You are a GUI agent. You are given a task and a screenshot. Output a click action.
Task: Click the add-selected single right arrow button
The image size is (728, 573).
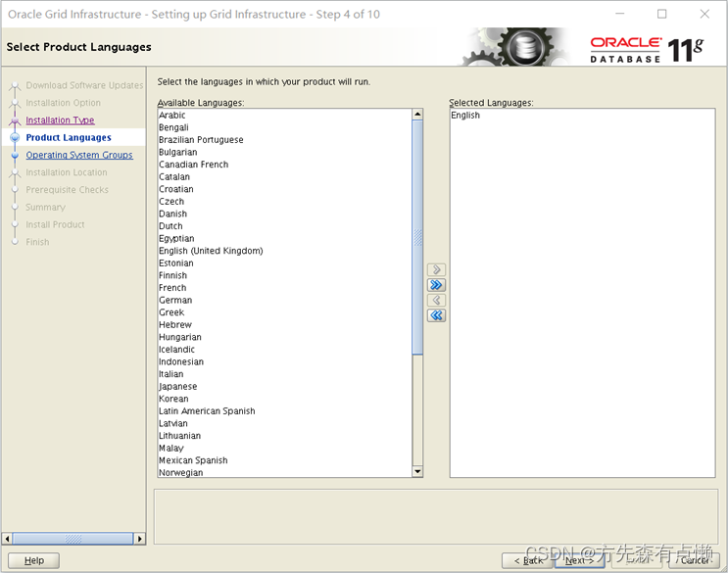click(436, 269)
